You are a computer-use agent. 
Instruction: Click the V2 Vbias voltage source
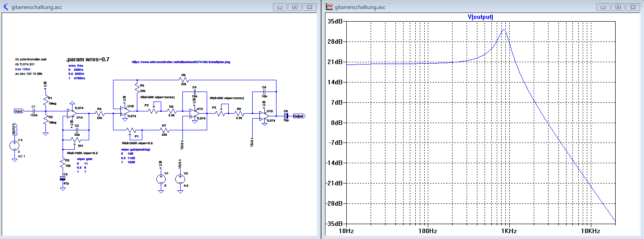180,179
